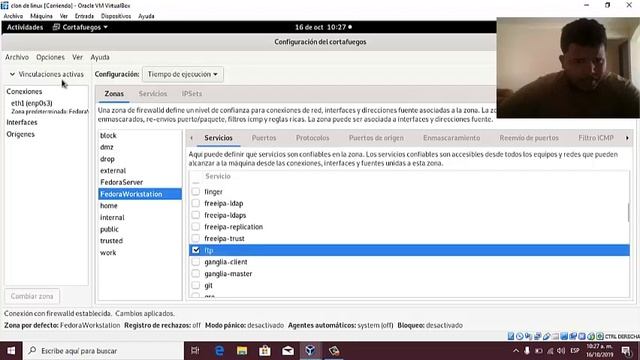Image resolution: width=640 pixels, height=360 pixels.
Task: Click the VirtualBox keyboard capture indicator
Action: pyautogui.click(x=600, y=336)
